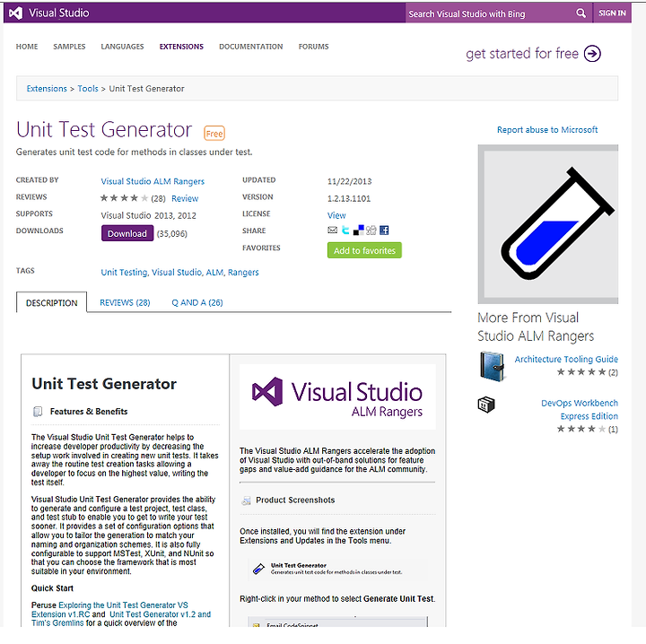Click the Unit Testing tag
The image size is (646, 644).
[x=124, y=272]
